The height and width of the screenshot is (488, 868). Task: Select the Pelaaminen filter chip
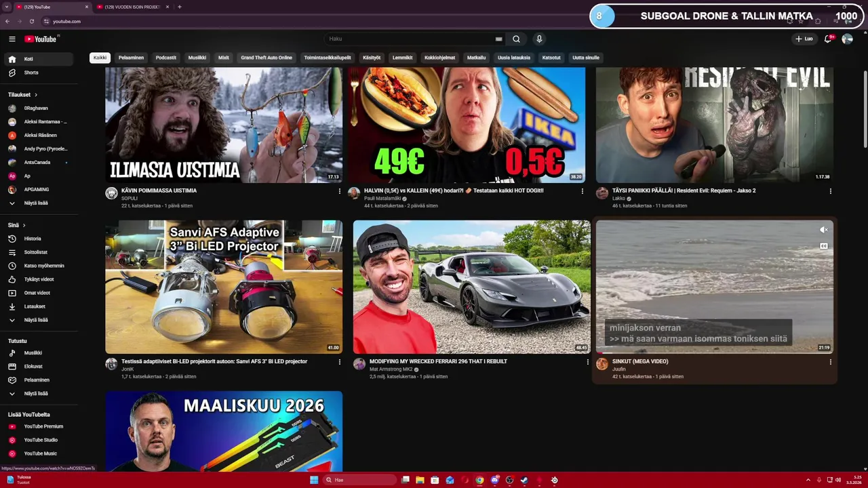coord(131,58)
